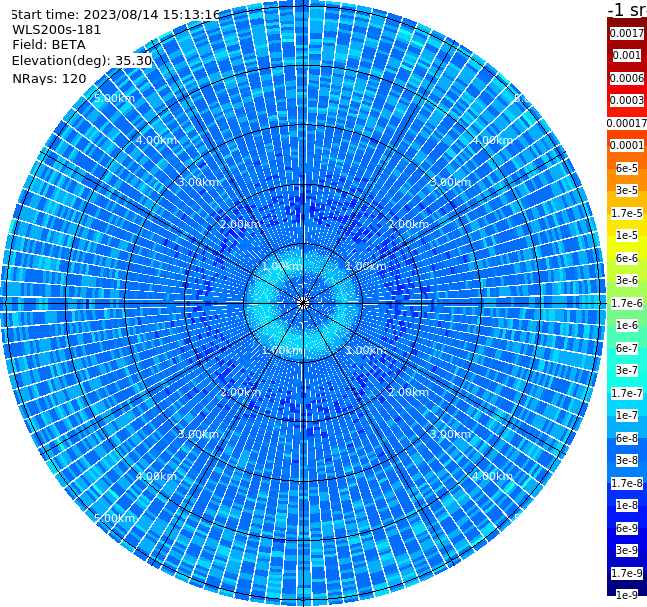Click the "1.7e-5" colorbar label

point(627,213)
